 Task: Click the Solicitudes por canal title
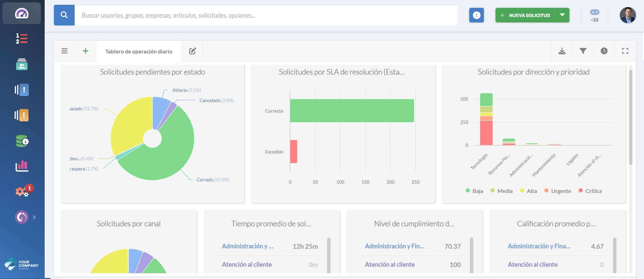click(x=128, y=224)
